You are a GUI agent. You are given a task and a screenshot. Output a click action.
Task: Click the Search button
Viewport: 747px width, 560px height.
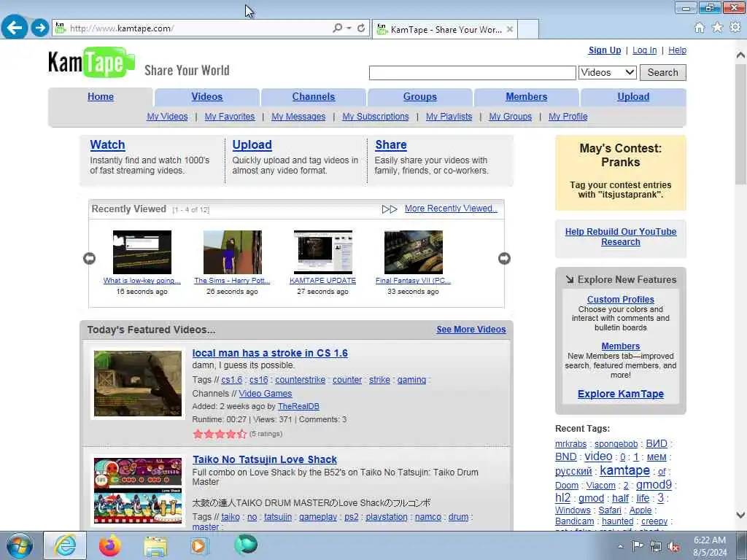662,72
